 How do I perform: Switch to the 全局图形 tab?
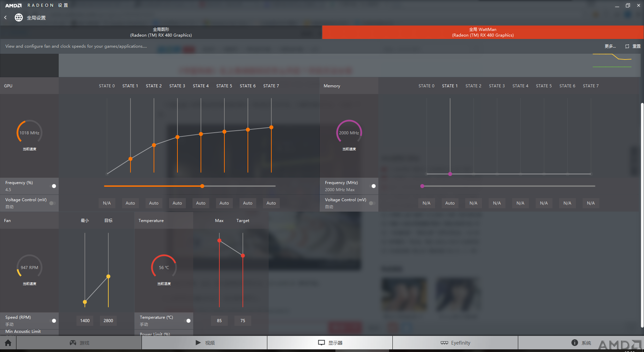pos(161,32)
